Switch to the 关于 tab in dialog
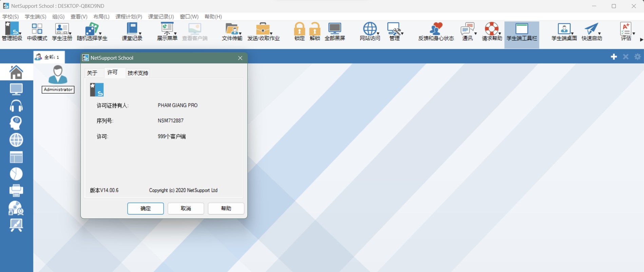The width and height of the screenshot is (644, 272). pyautogui.click(x=92, y=73)
